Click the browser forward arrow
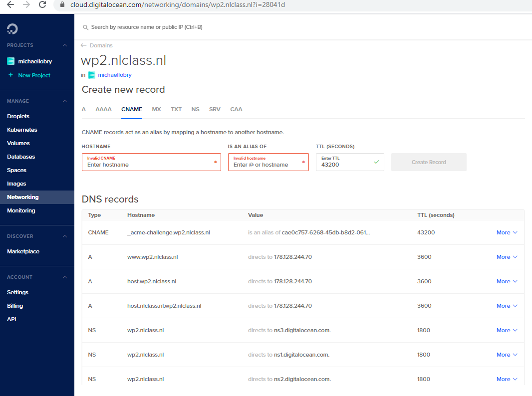The image size is (532, 396). (x=26, y=4)
